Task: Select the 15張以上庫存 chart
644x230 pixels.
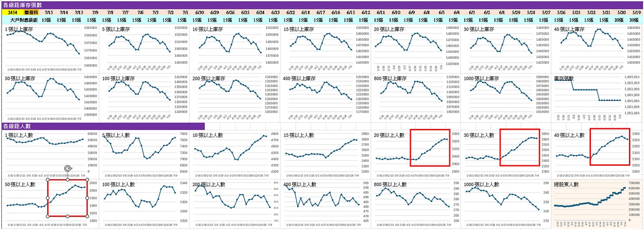Action: tap(326, 48)
